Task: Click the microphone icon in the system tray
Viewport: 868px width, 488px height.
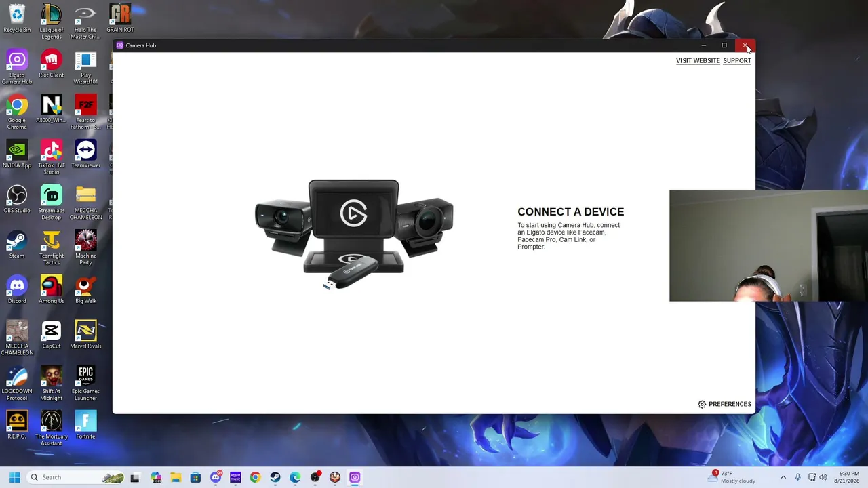Action: (797, 477)
